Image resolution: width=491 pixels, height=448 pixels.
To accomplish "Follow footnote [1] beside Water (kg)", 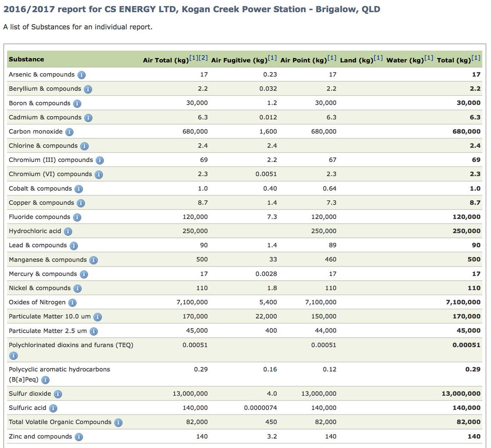I will point(429,58).
